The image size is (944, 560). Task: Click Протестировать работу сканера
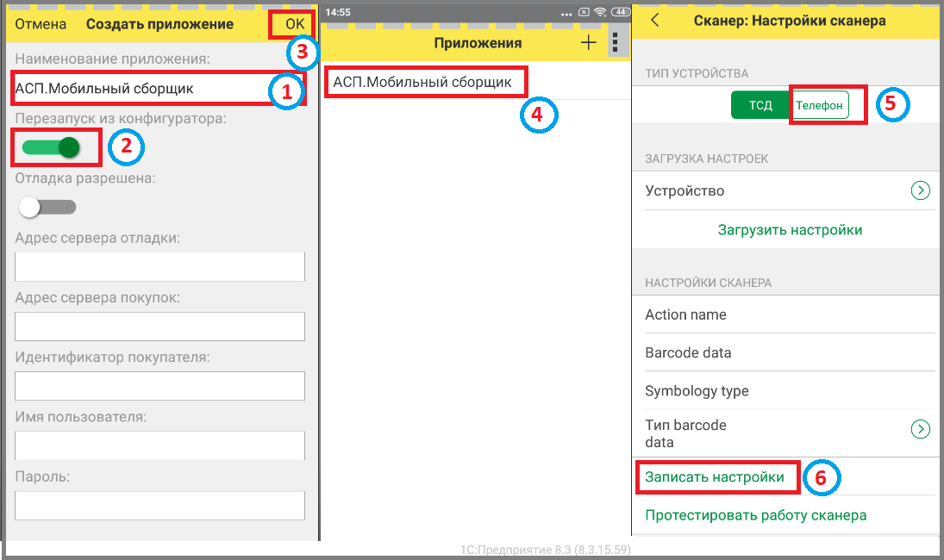point(755,515)
